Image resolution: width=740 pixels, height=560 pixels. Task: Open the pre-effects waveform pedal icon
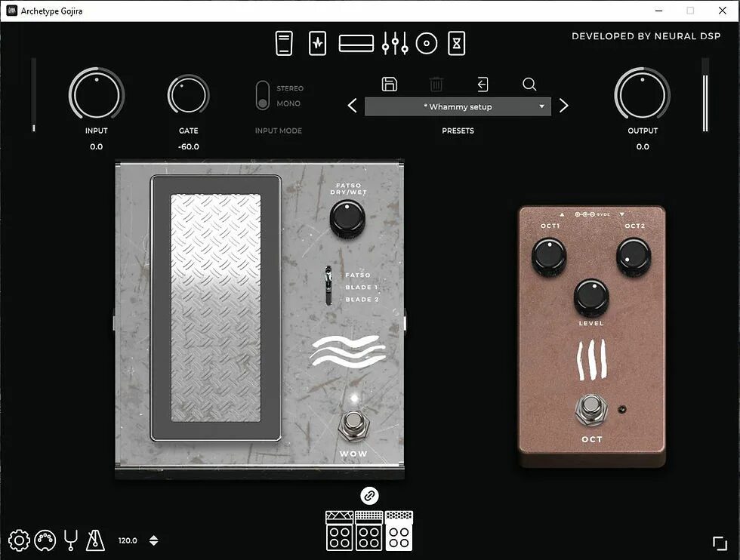tap(317, 44)
